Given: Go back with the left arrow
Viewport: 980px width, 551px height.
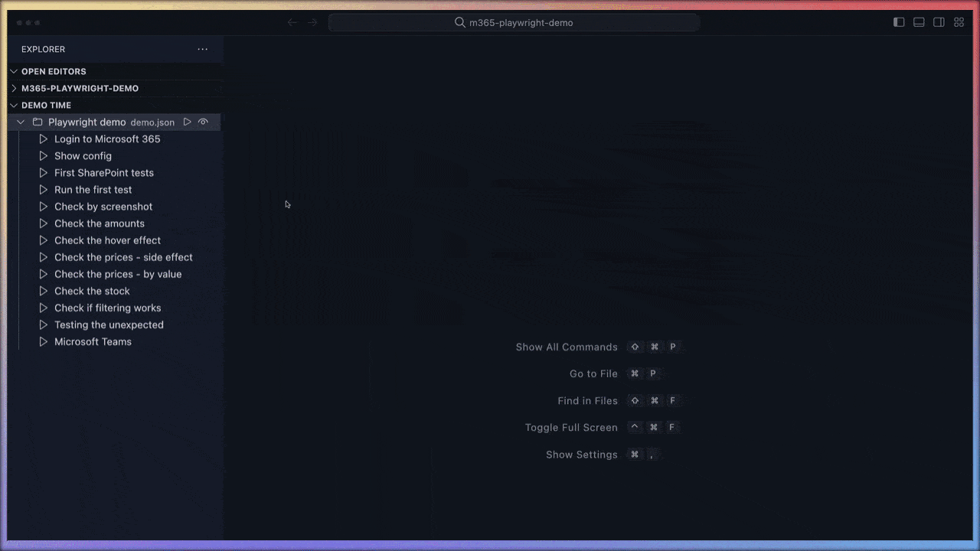Looking at the screenshot, I should coord(292,22).
